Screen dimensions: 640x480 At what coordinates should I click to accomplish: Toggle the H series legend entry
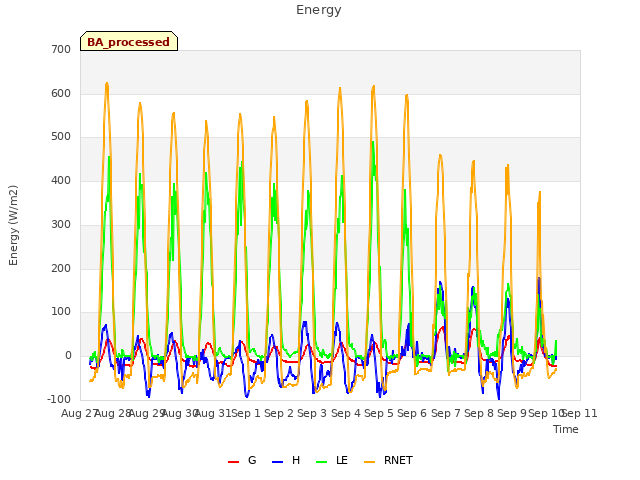pos(286,460)
